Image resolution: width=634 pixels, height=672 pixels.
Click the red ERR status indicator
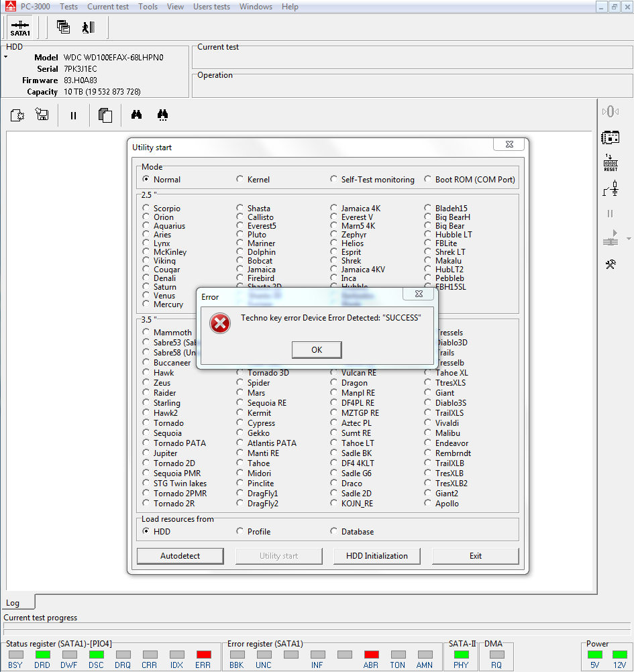(203, 655)
